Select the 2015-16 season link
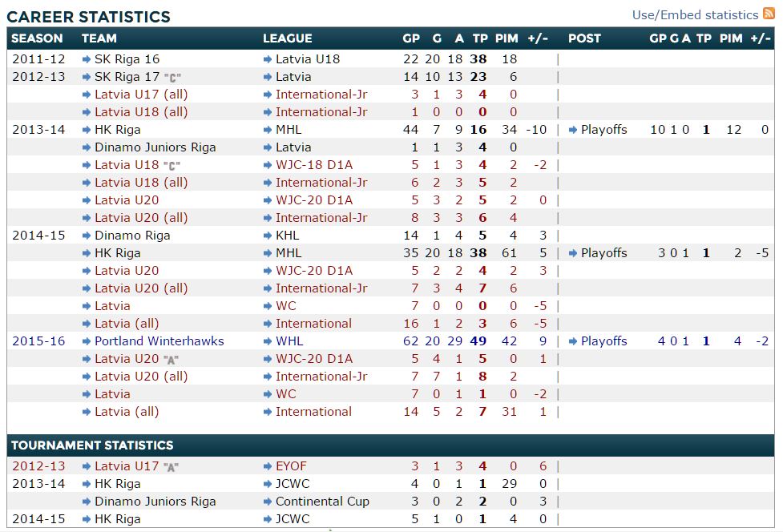The height and width of the screenshot is (532, 783). [x=38, y=341]
